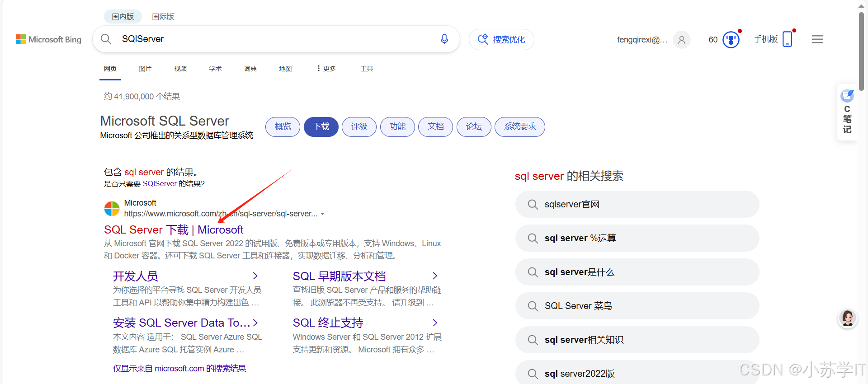
Task: Open the 开发人员 sublink
Action: [x=135, y=276]
